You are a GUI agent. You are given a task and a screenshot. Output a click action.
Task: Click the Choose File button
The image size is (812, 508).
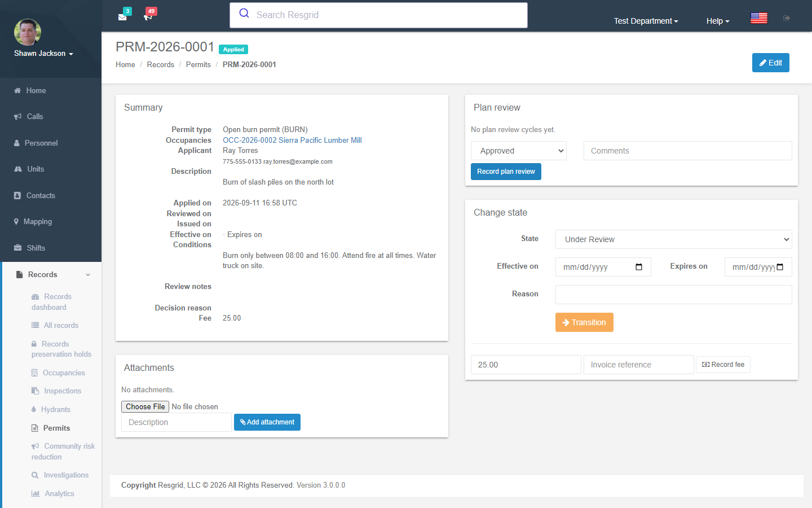[145, 406]
